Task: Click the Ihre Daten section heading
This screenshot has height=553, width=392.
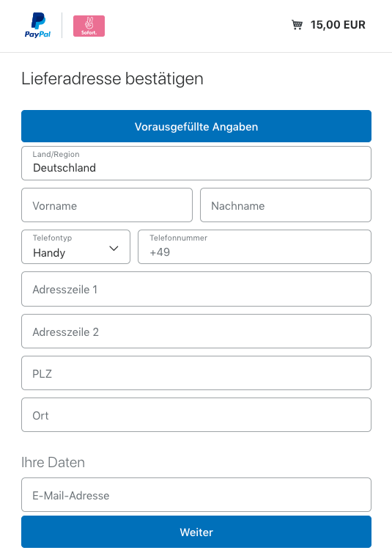Action: [x=53, y=462]
